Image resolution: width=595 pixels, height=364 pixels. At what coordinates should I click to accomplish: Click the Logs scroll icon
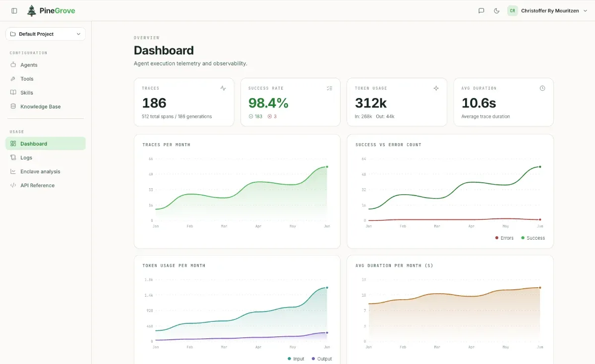click(x=13, y=157)
